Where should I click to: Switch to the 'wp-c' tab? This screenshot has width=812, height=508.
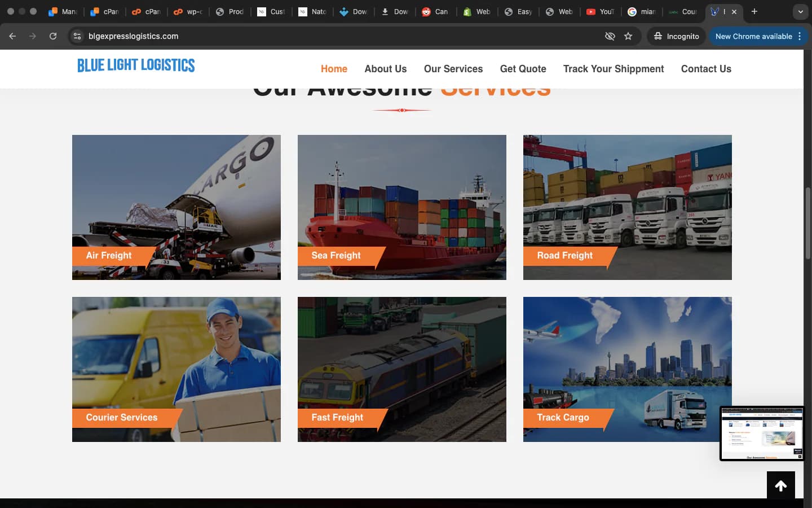tap(188, 11)
